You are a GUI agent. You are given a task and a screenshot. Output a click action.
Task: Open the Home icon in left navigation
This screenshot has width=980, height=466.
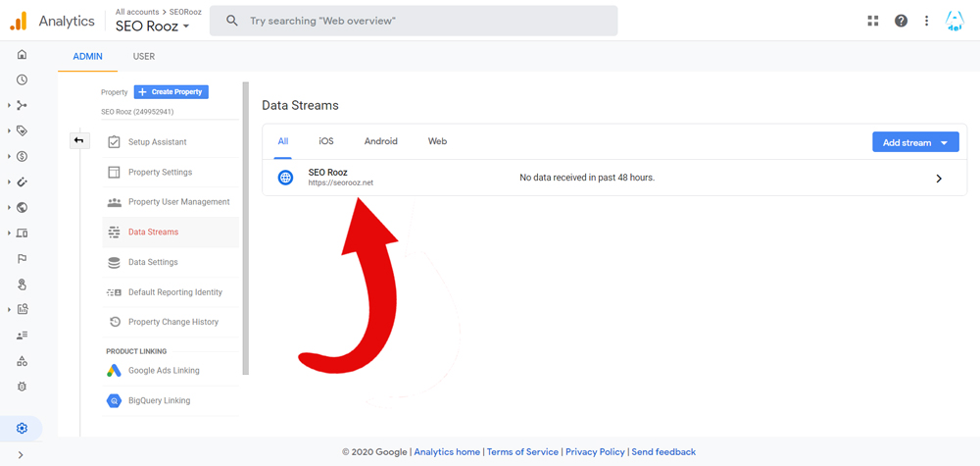tap(22, 54)
